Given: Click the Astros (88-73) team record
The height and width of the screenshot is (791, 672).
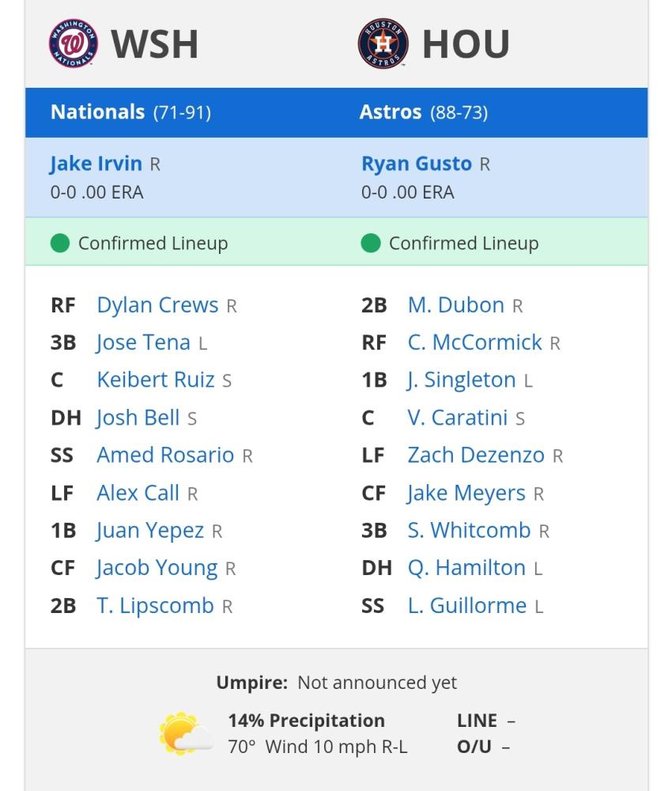Looking at the screenshot, I should (424, 112).
